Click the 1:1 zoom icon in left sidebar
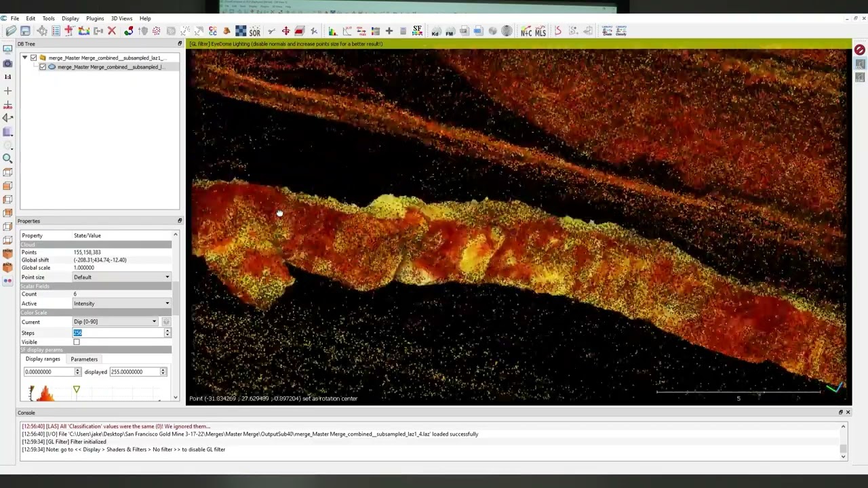 [7, 77]
